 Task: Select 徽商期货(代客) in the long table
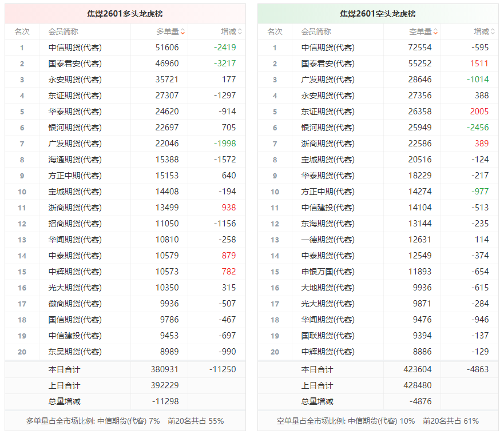[x=75, y=304]
